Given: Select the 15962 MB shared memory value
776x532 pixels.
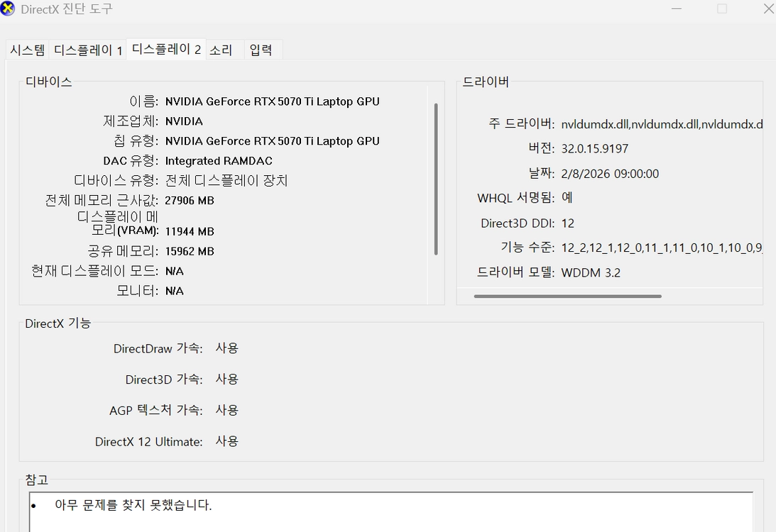Looking at the screenshot, I should point(190,251).
